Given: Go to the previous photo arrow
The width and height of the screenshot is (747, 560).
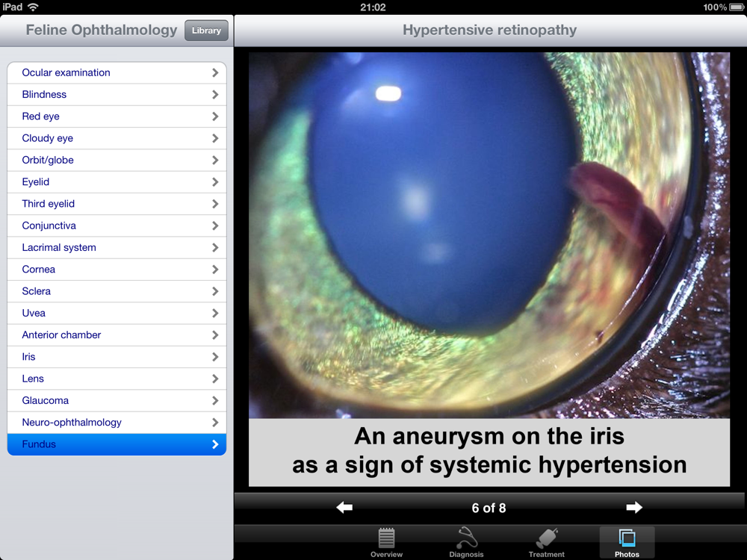Looking at the screenshot, I should (x=344, y=508).
